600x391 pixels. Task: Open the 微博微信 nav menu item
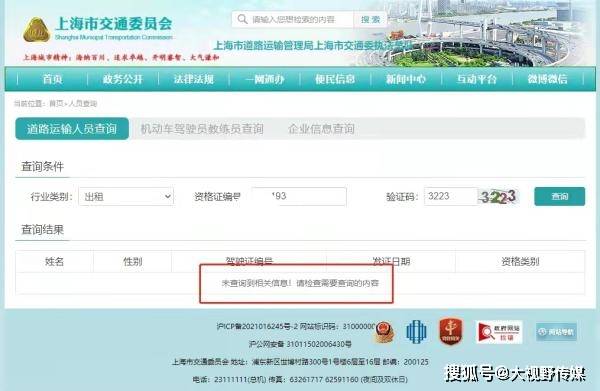547,79
